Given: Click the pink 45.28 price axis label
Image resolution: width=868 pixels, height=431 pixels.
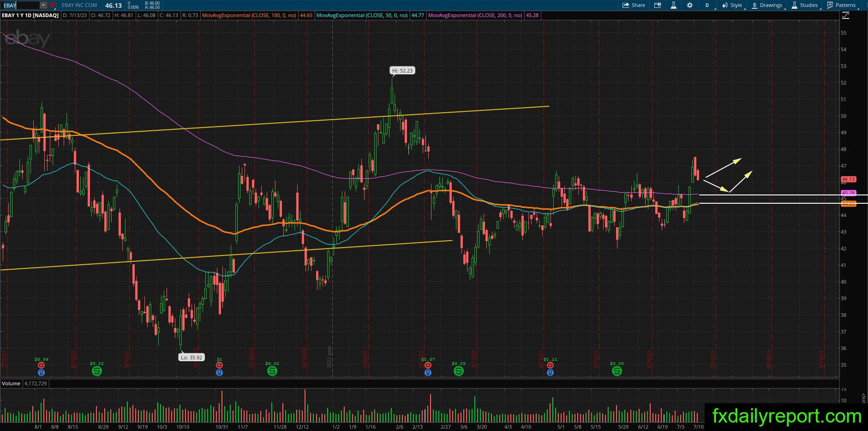Looking at the screenshot, I should pos(848,193).
